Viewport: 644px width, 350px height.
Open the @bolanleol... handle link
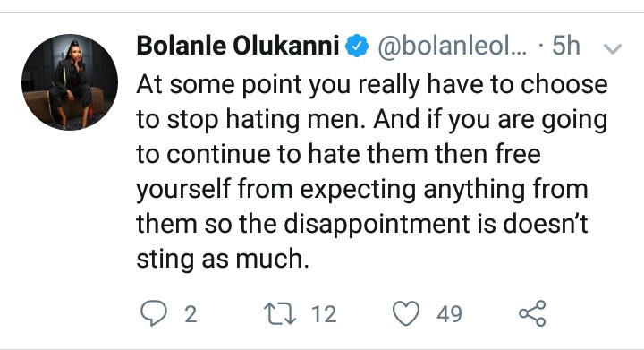pos(452,46)
